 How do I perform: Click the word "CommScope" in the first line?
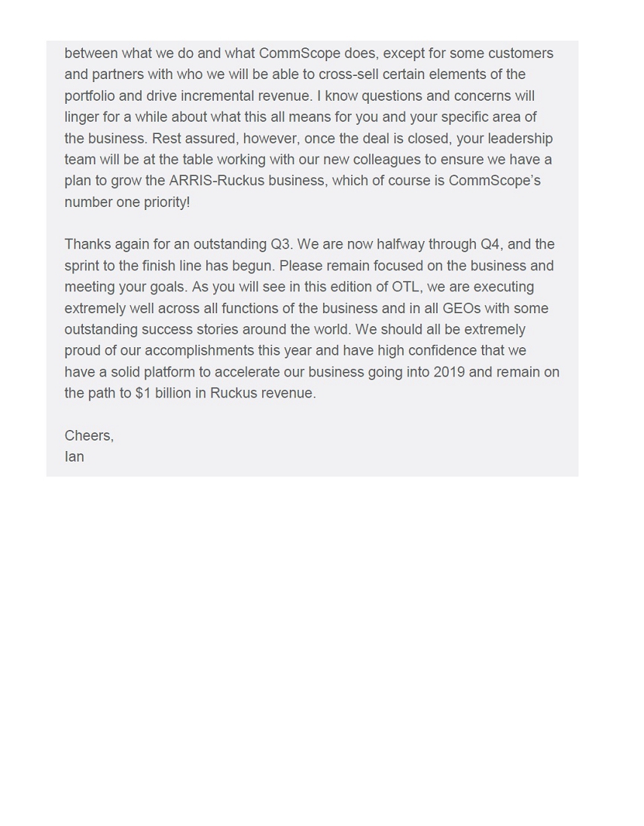(299, 53)
